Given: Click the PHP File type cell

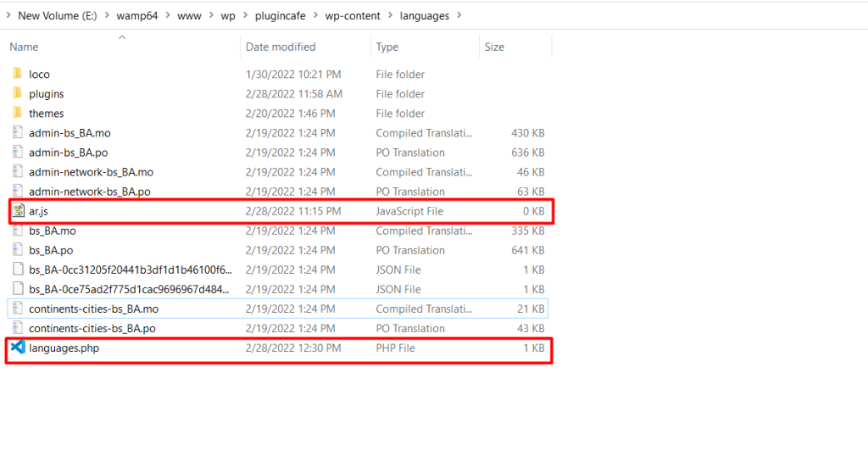Looking at the screenshot, I should (x=395, y=348).
